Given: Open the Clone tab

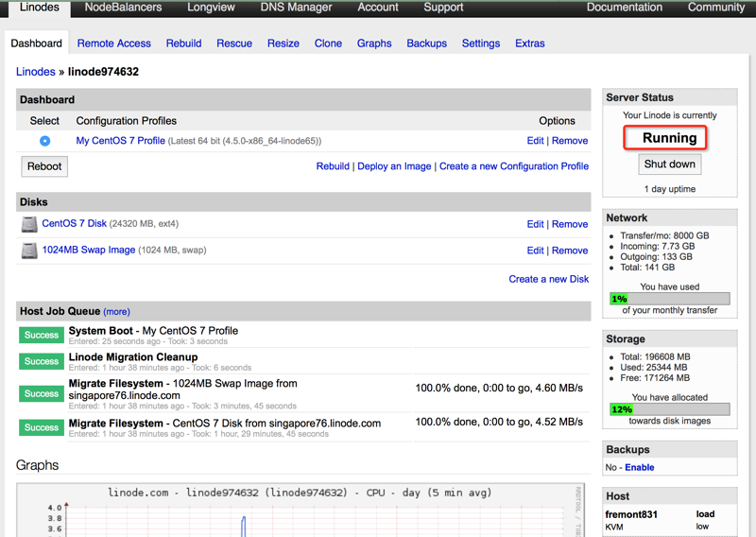Looking at the screenshot, I should click(x=328, y=43).
